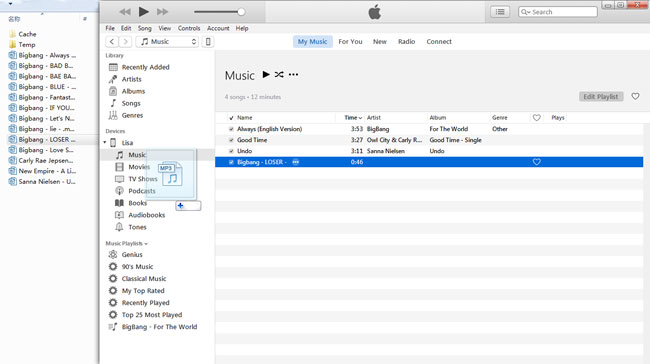Uncheck the Undo song checkbox
This screenshot has height=364, width=650.
(231, 151)
